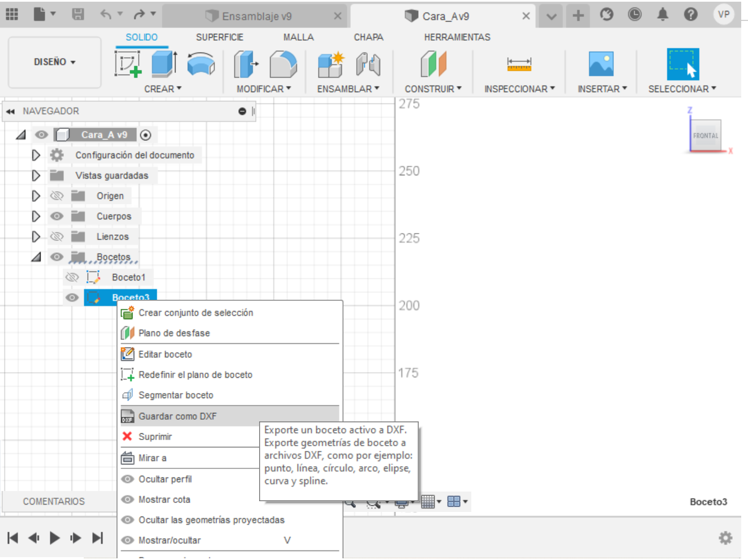Toggle visibility of Lienzos folder
Screen dimensions: 748x560
(57, 236)
